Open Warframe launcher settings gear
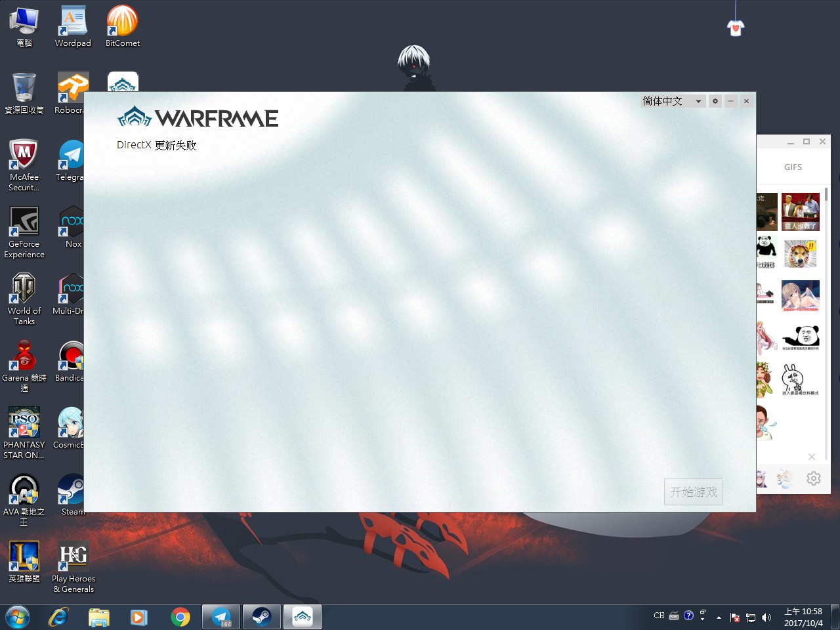 (x=715, y=101)
